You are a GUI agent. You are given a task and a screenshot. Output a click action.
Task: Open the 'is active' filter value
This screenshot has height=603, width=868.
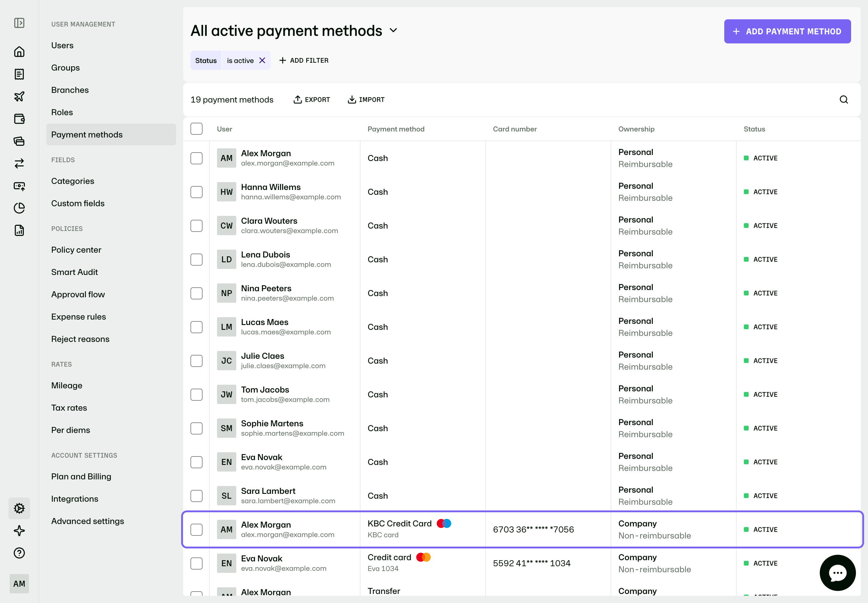click(x=240, y=61)
